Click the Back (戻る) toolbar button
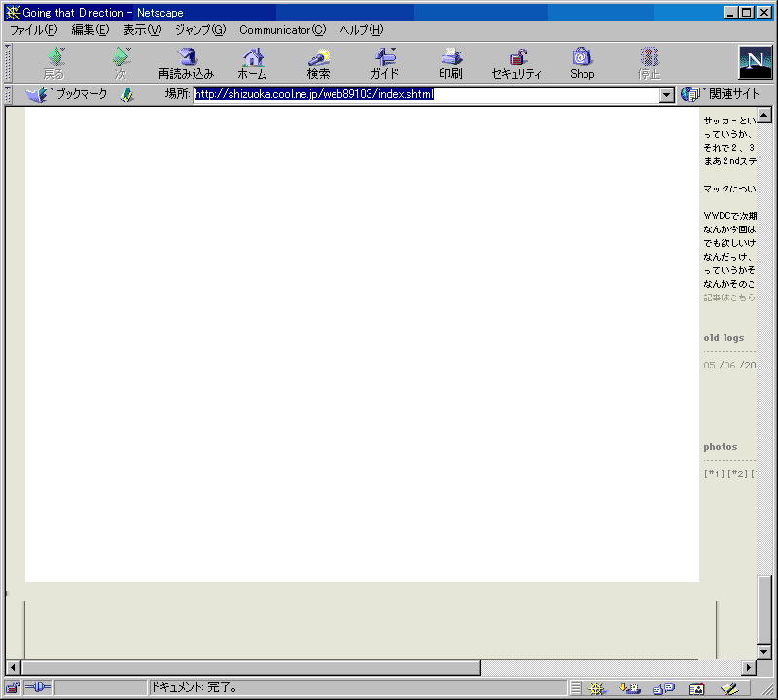Image resolution: width=778 pixels, height=700 pixels. coord(54,63)
